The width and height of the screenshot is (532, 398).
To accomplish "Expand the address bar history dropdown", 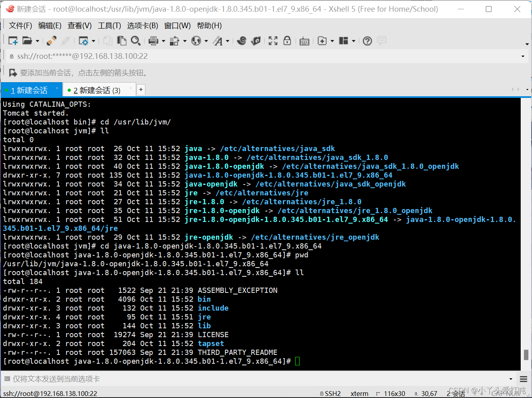I will tap(523, 56).
